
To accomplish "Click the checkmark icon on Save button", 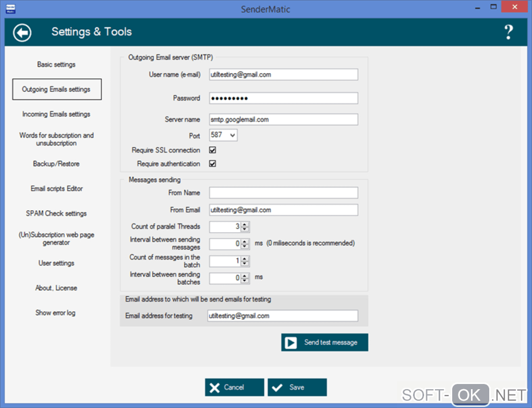I will click(x=277, y=388).
